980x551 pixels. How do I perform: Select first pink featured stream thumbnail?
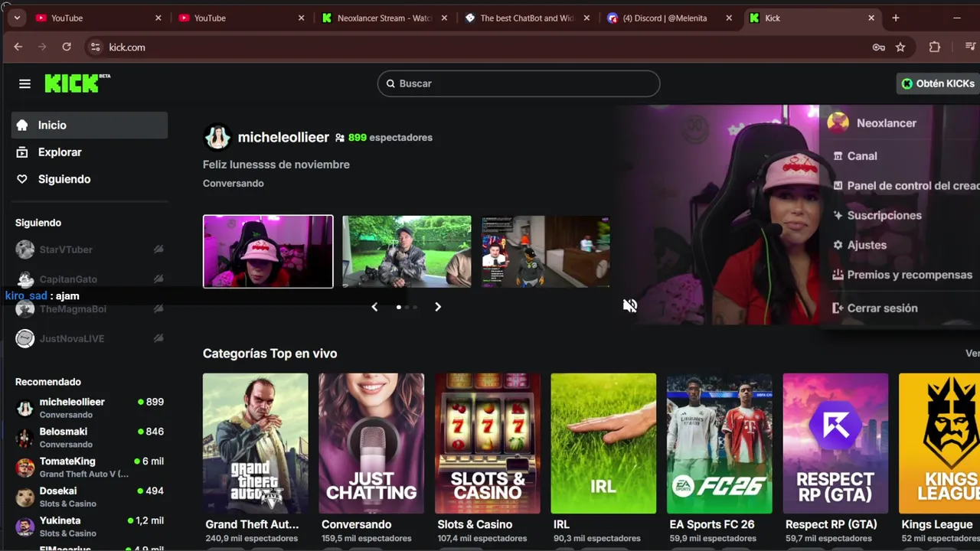pos(268,251)
